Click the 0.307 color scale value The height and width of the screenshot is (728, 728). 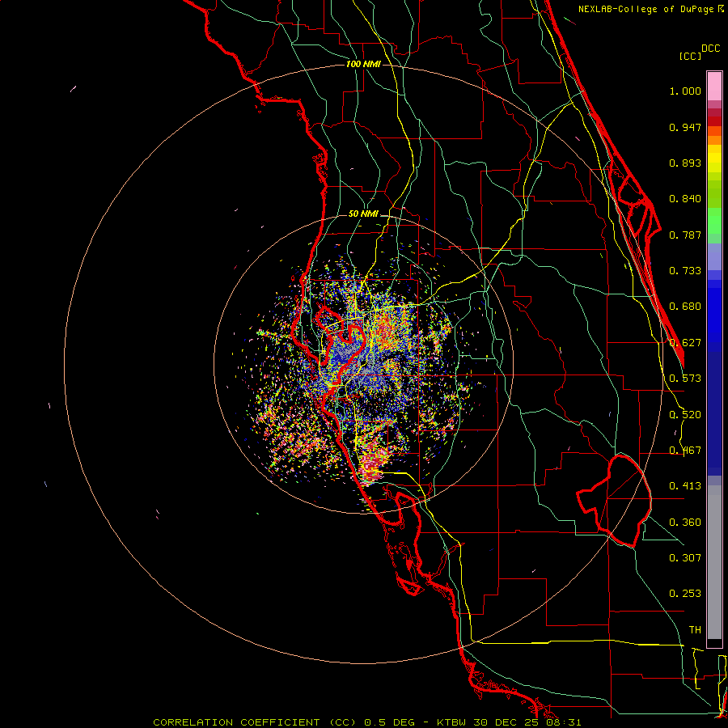point(685,557)
